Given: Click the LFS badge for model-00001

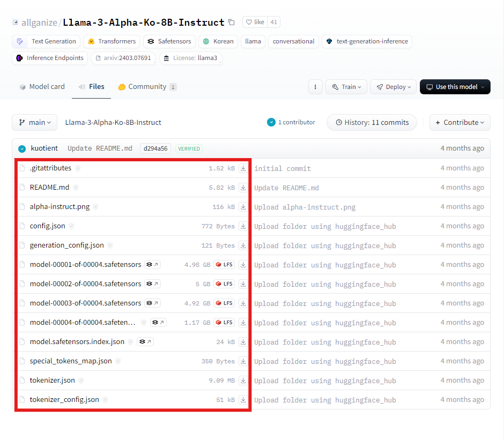Looking at the screenshot, I should pyautogui.click(x=224, y=265).
